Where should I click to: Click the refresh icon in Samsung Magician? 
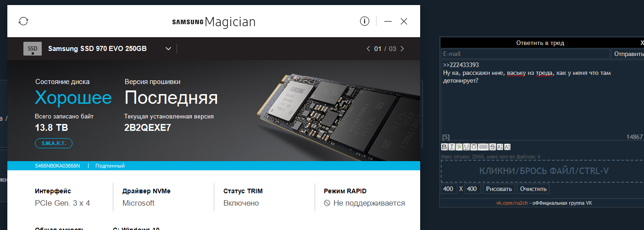click(x=23, y=21)
